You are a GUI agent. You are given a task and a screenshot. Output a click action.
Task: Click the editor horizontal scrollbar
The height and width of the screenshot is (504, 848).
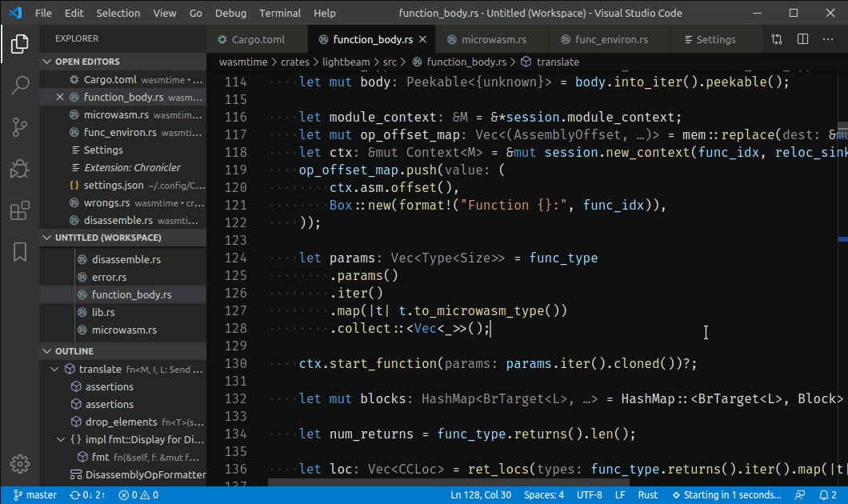point(449,482)
